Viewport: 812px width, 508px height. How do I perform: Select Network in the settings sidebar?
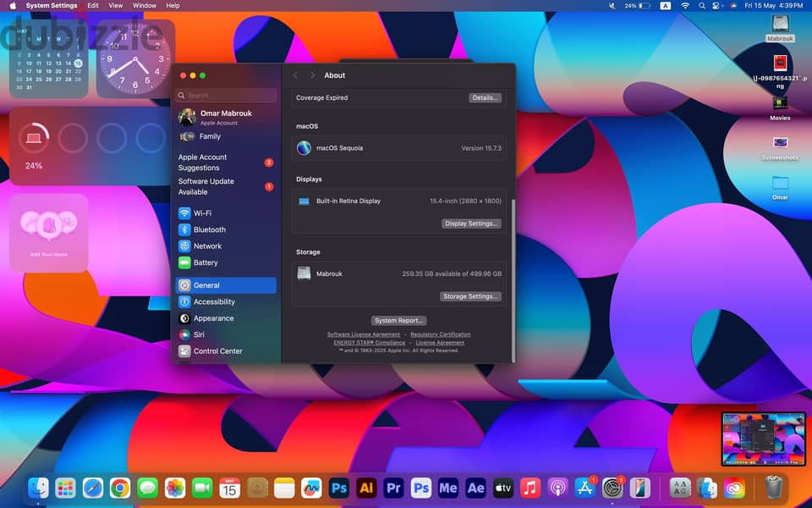click(x=226, y=246)
